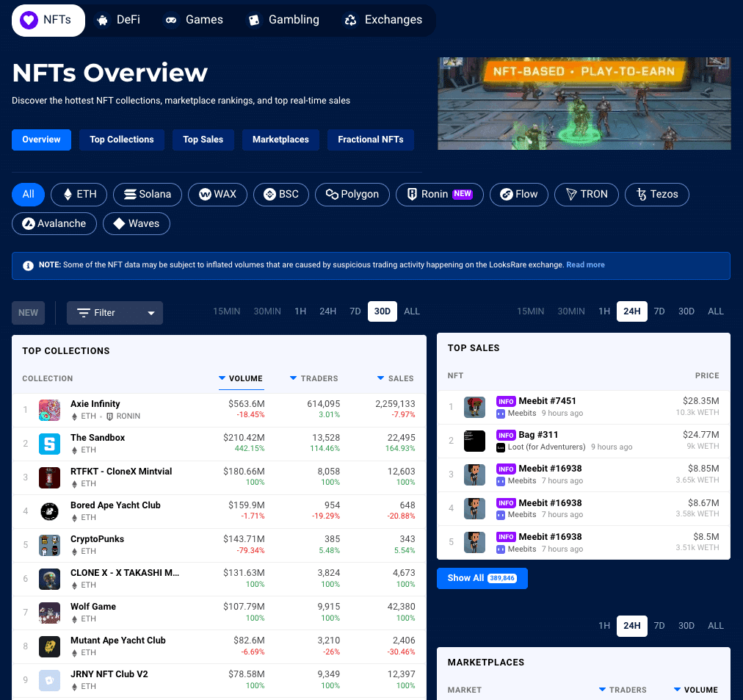Click the WAX chain logo icon
743x700 pixels.
point(205,195)
